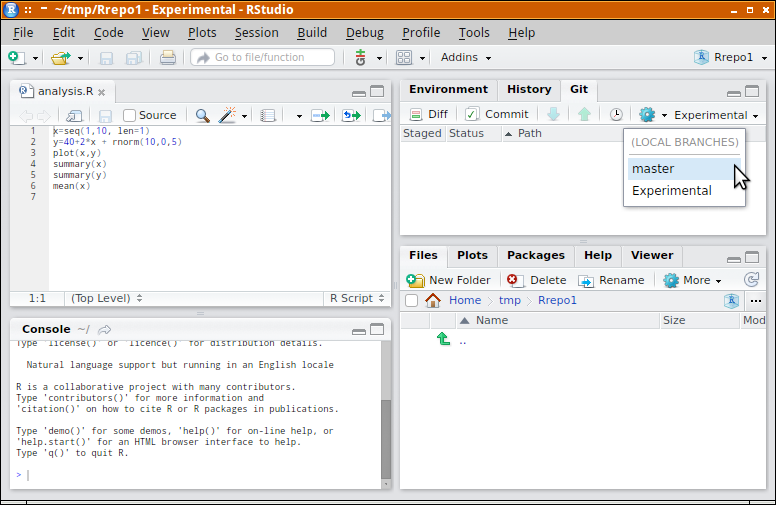Open the New File dropdown arrow

click(x=35, y=58)
